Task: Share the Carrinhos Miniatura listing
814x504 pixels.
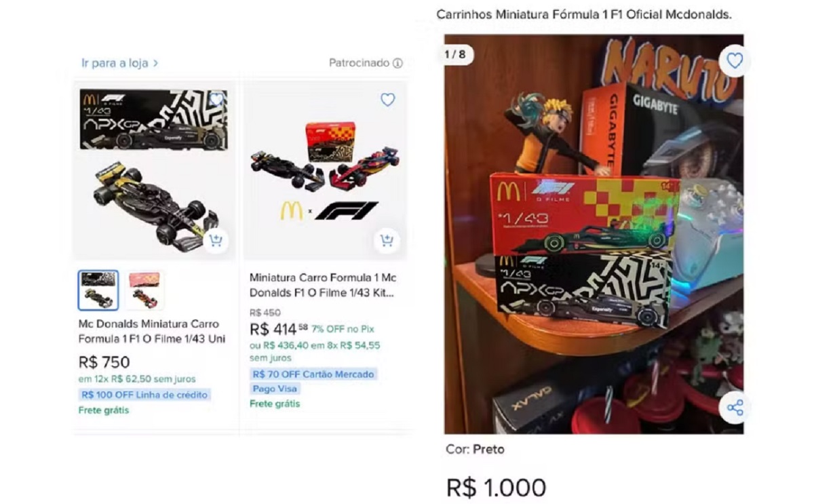Action: (x=735, y=408)
